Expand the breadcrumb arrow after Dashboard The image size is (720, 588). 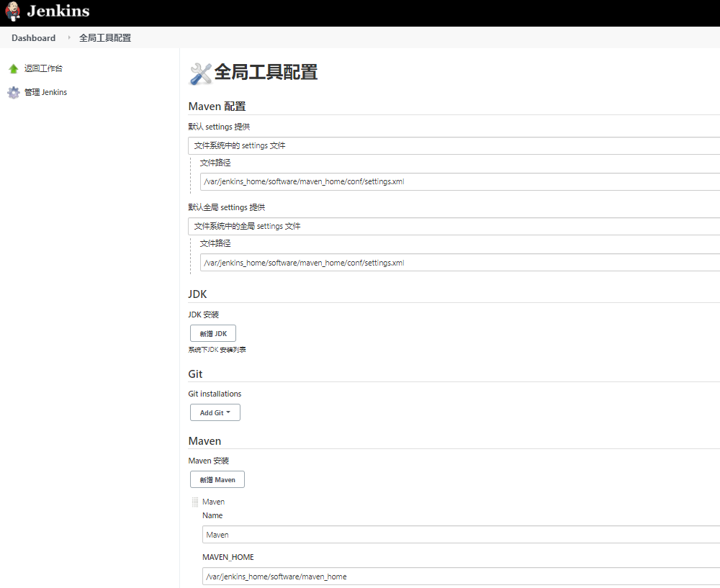[x=69, y=37]
